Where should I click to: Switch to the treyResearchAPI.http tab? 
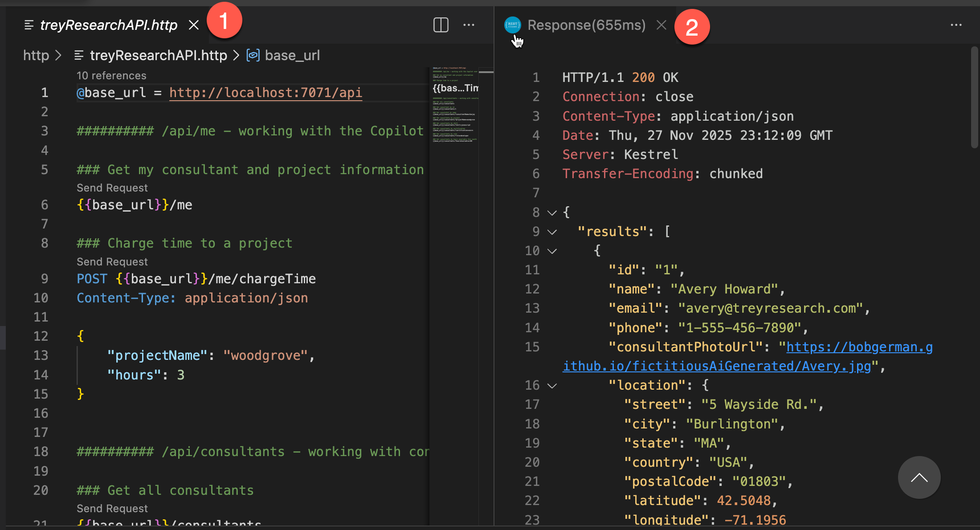(x=108, y=25)
